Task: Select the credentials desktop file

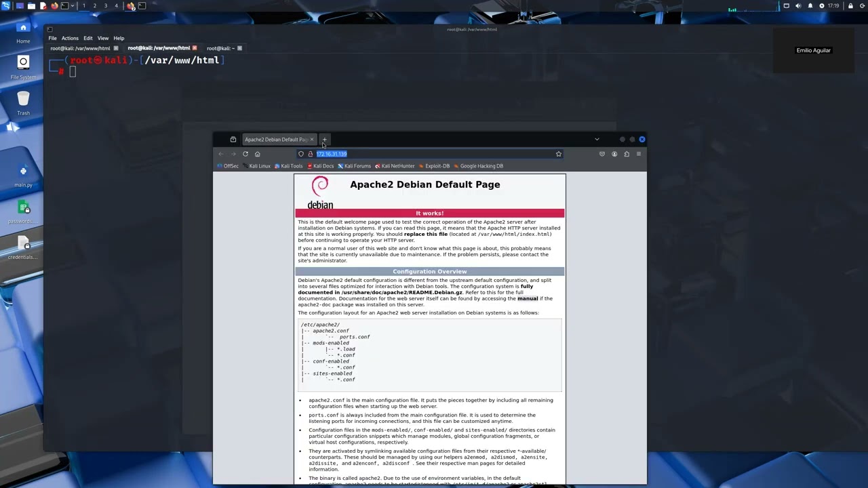Action: [x=23, y=247]
